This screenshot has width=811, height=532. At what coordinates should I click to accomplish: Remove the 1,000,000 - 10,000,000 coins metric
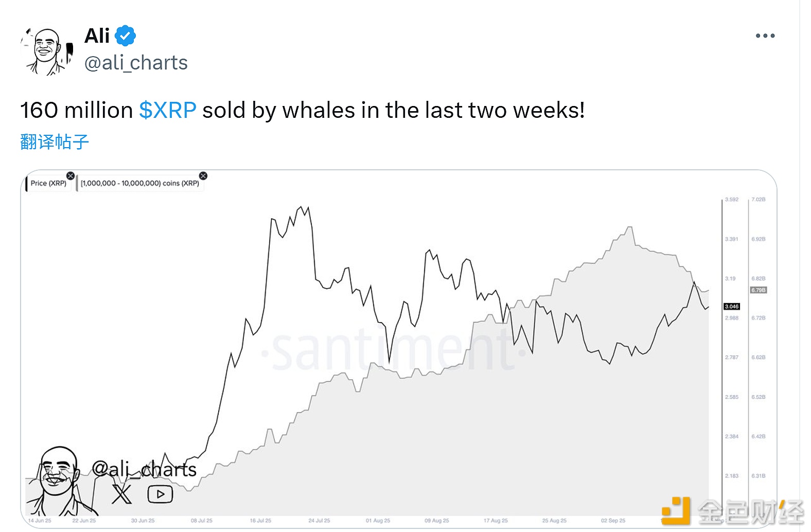pos(203,176)
